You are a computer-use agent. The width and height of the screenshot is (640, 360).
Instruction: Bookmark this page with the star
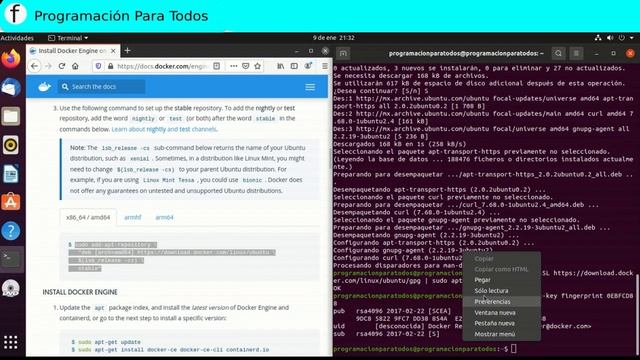pos(258,66)
